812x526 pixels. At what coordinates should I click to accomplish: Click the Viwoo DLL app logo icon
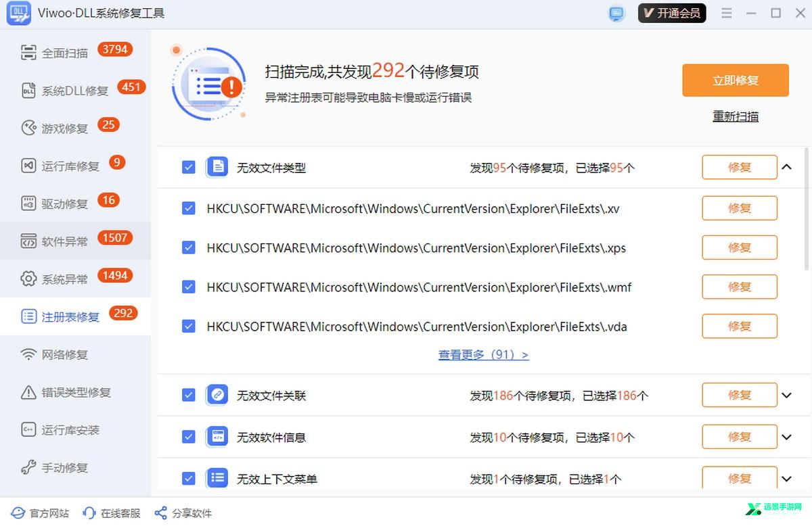click(19, 14)
